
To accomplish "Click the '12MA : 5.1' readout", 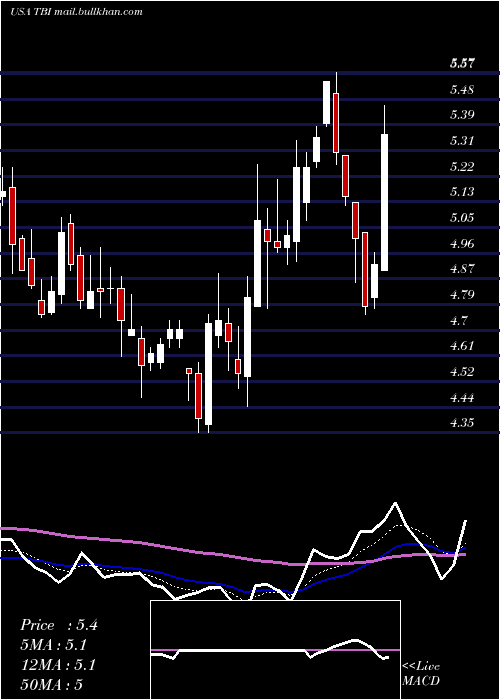I will 58,665.
